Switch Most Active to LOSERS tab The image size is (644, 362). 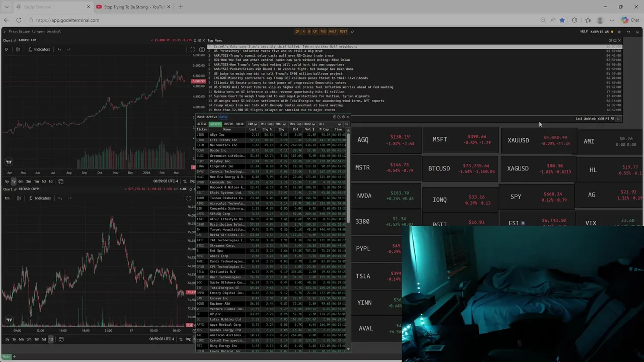click(228, 124)
